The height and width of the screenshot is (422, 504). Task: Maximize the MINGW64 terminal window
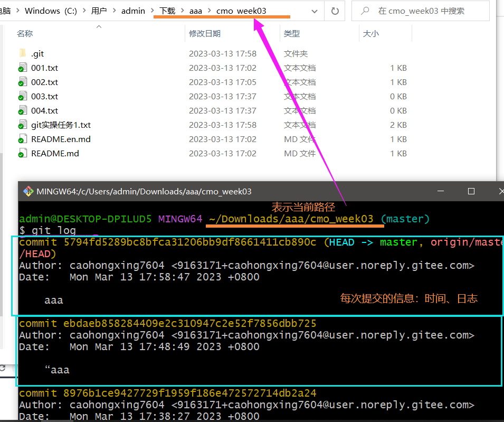(x=471, y=191)
